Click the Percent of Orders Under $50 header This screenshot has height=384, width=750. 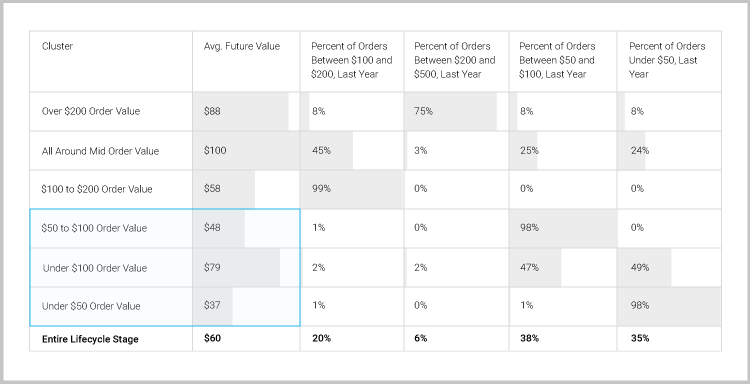[667, 60]
